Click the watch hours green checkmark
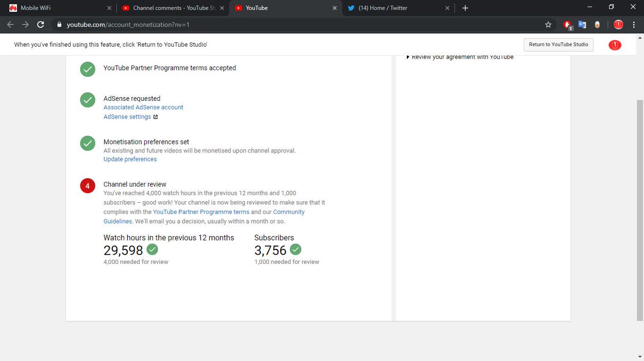The image size is (644, 361). tap(152, 249)
